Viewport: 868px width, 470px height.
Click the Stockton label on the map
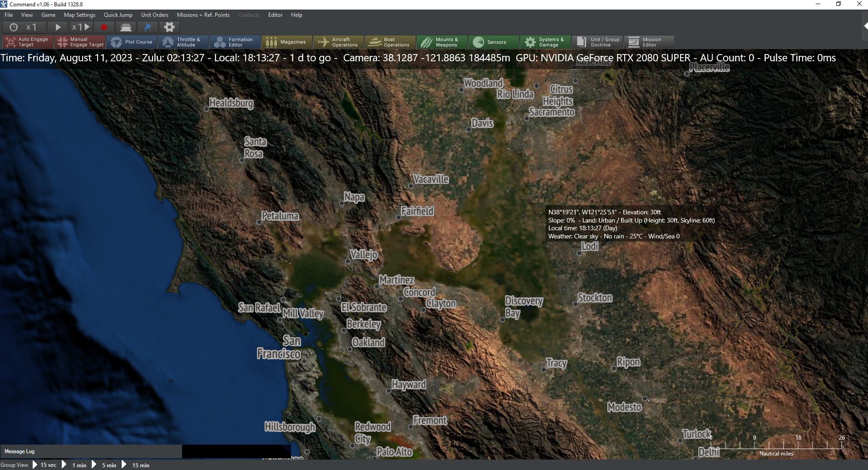595,298
